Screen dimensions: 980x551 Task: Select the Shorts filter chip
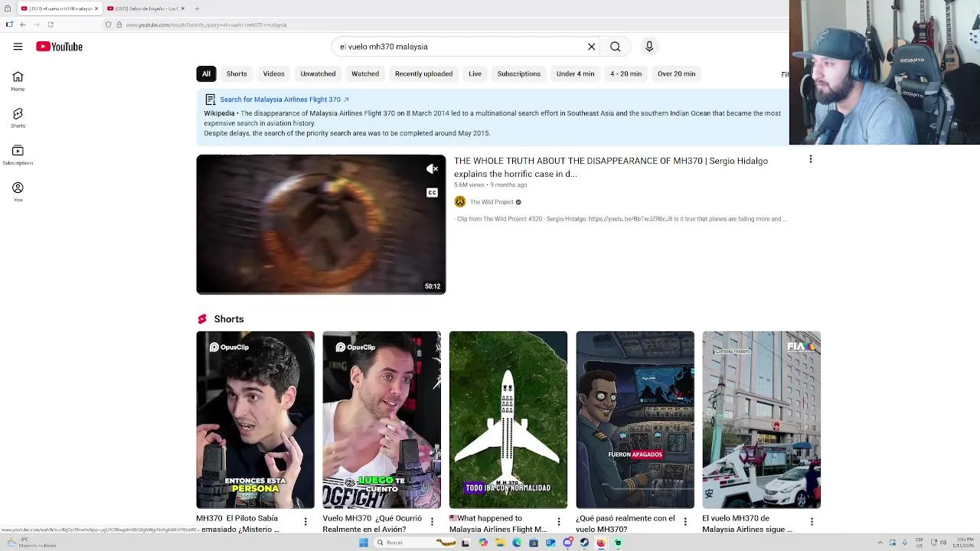pos(237,73)
